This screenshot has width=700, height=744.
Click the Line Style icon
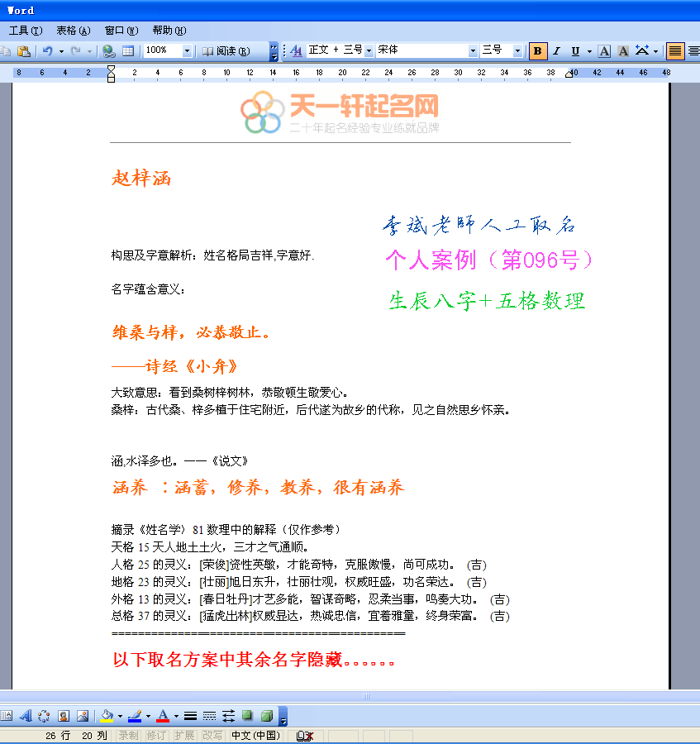tap(190, 716)
